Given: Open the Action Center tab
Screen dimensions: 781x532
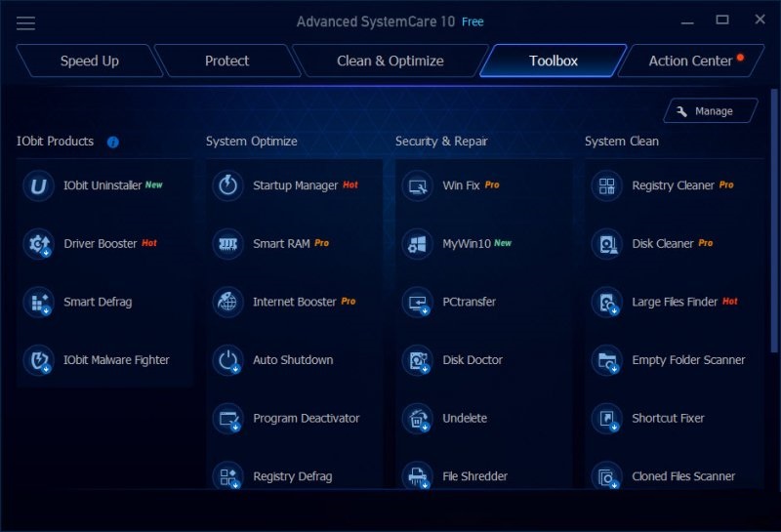Looking at the screenshot, I should point(690,61).
